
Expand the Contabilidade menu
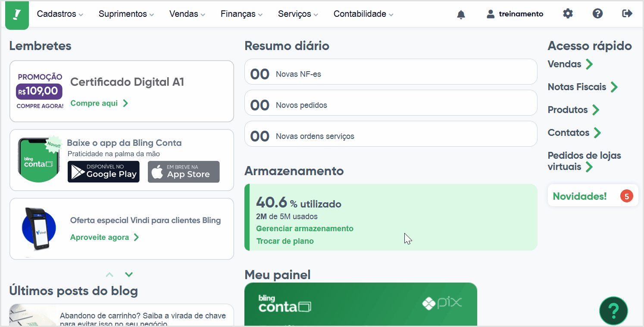pos(363,14)
